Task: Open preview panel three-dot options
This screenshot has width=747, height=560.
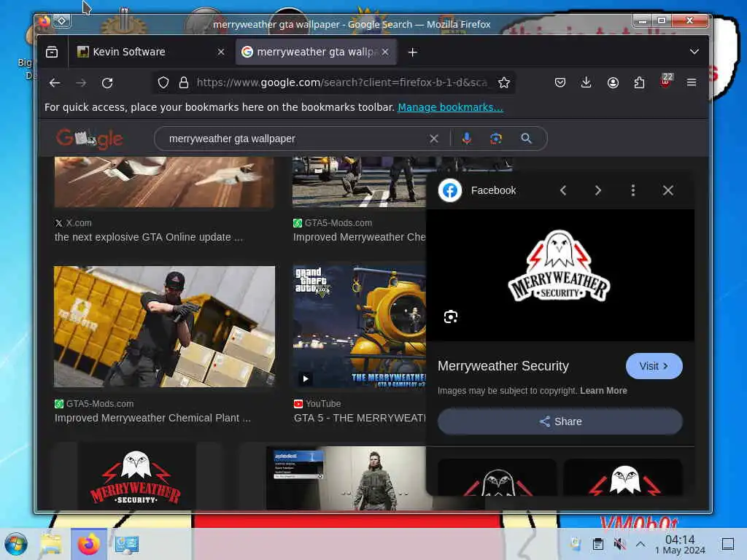Action: (633, 190)
